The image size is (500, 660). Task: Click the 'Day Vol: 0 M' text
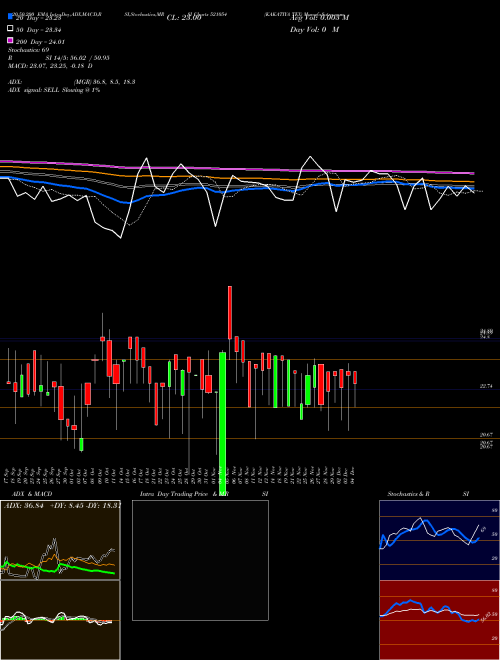point(314,29)
